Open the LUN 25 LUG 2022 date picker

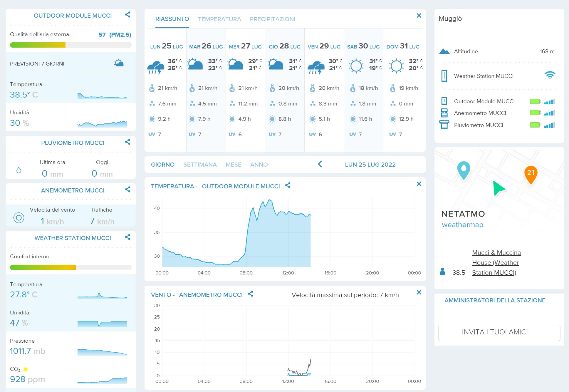[370, 165]
